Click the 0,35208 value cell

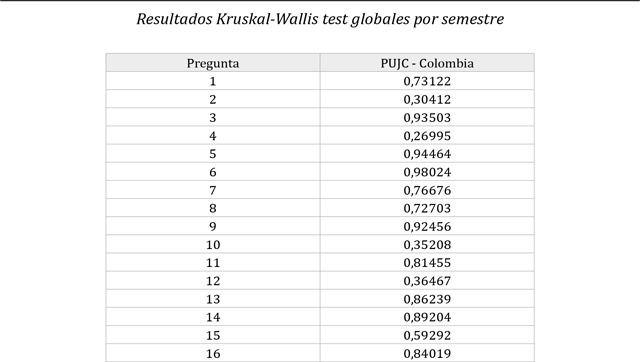point(427,244)
